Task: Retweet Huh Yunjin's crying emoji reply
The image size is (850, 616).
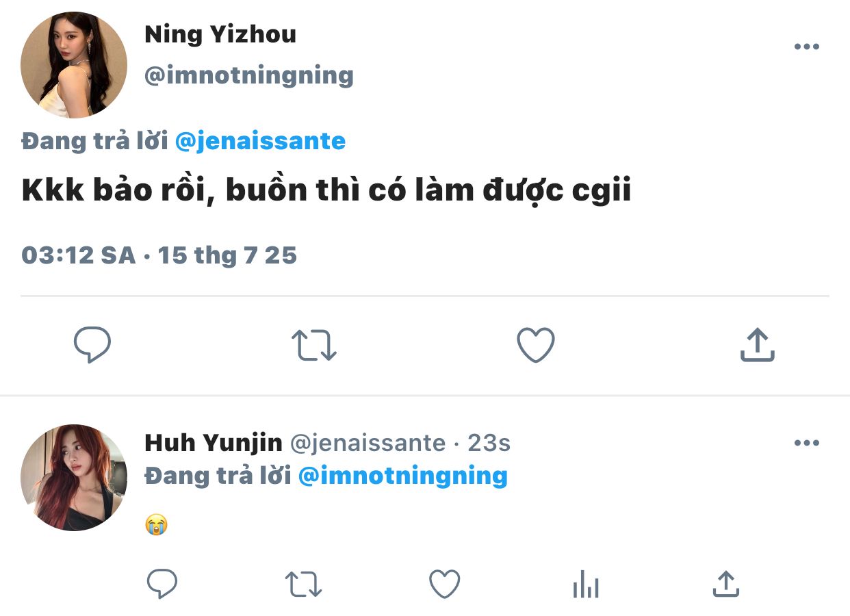Action: click(303, 585)
